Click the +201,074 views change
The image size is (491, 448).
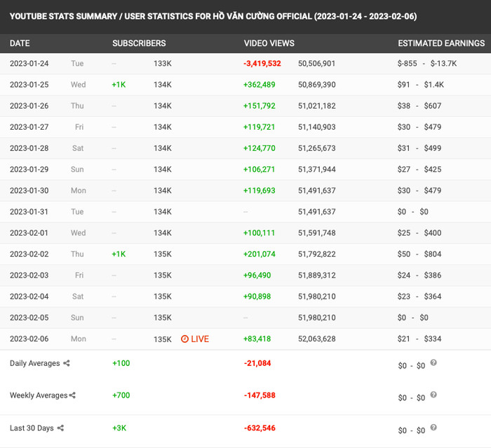click(x=260, y=254)
